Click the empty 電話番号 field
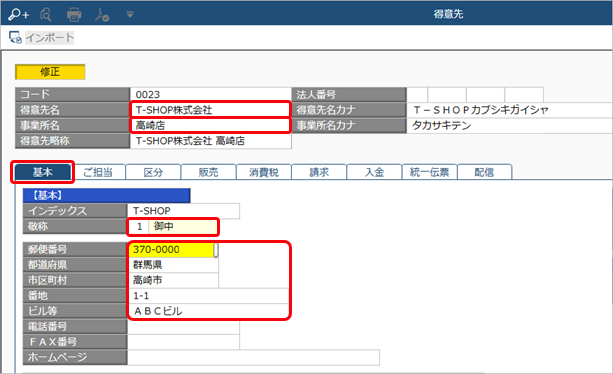Viewport: 613px width, 374px height. coord(183,327)
